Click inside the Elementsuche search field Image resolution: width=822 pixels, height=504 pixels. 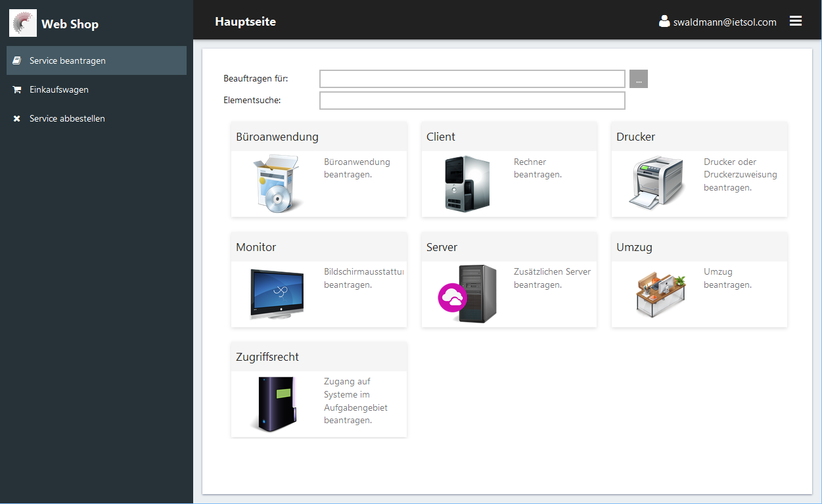click(x=472, y=100)
